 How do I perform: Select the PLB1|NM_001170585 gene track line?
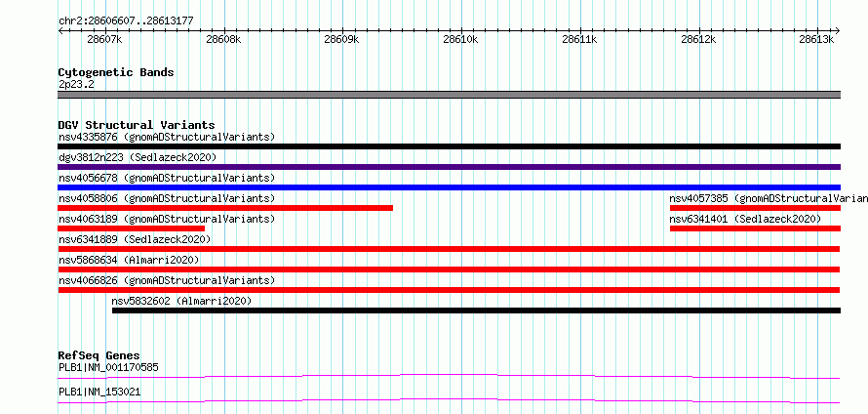pyautogui.click(x=449, y=376)
